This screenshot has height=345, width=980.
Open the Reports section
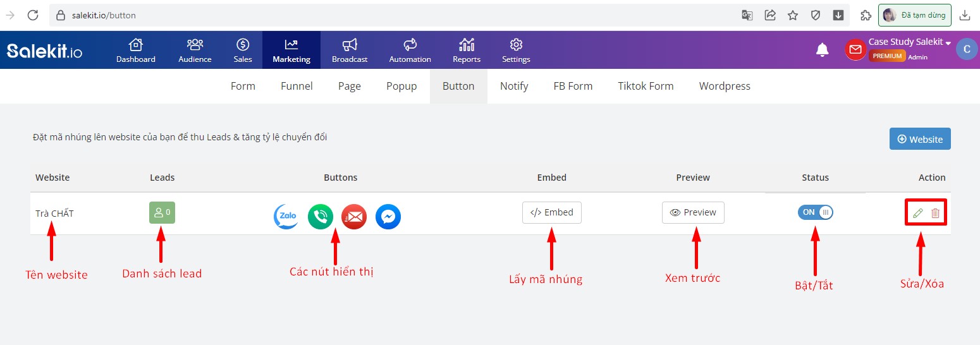click(467, 51)
